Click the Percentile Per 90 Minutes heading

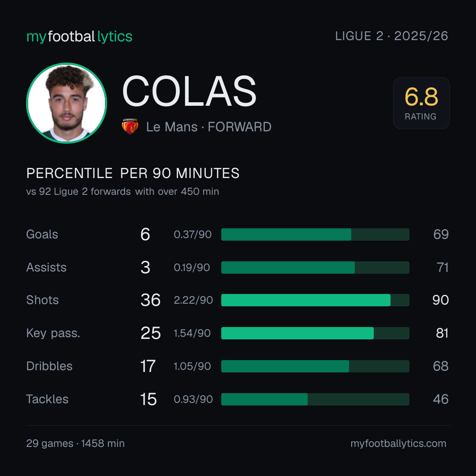[133, 173]
